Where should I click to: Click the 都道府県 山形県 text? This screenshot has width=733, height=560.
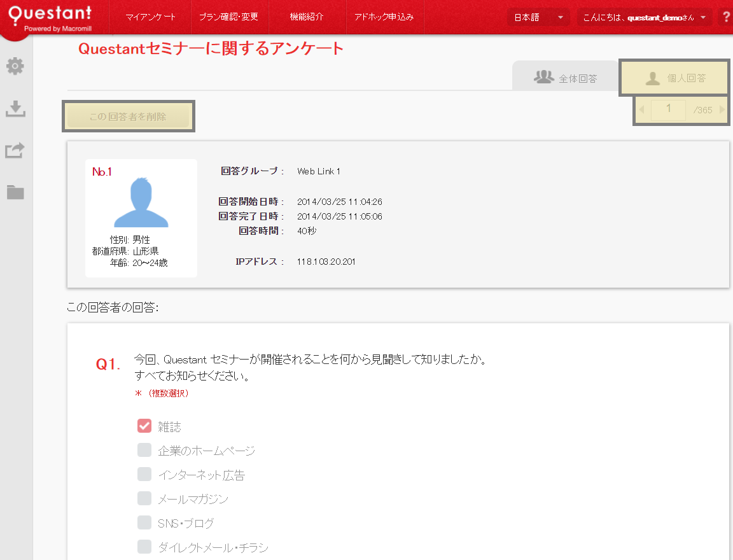(x=125, y=251)
